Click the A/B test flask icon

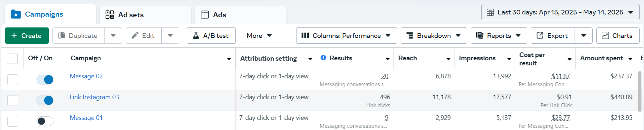[196, 35]
